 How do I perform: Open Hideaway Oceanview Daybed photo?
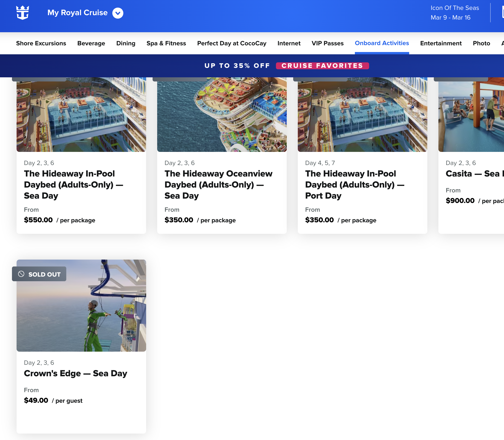click(x=222, y=115)
